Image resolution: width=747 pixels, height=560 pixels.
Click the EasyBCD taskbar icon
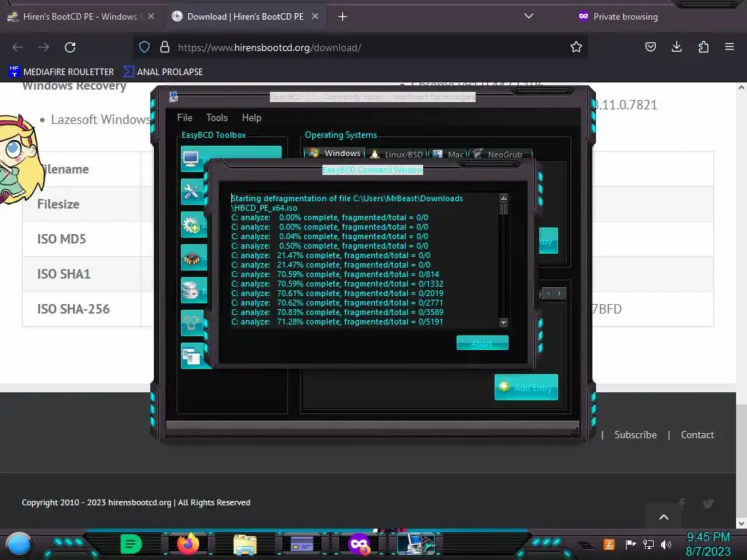[416, 544]
